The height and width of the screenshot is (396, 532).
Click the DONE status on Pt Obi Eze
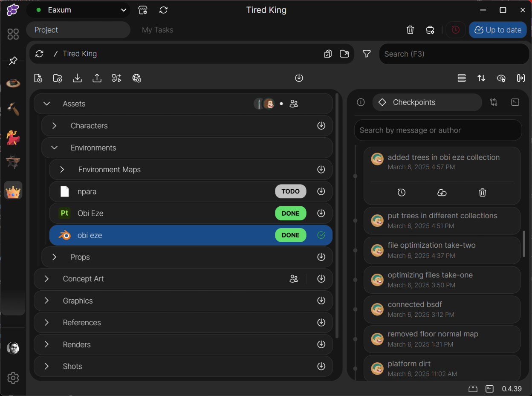pyautogui.click(x=291, y=213)
